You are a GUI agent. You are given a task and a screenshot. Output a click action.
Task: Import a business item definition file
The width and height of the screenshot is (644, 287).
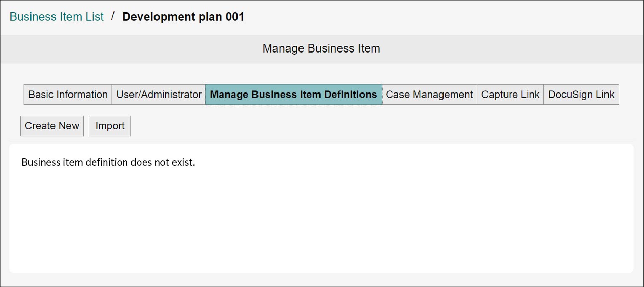110,126
